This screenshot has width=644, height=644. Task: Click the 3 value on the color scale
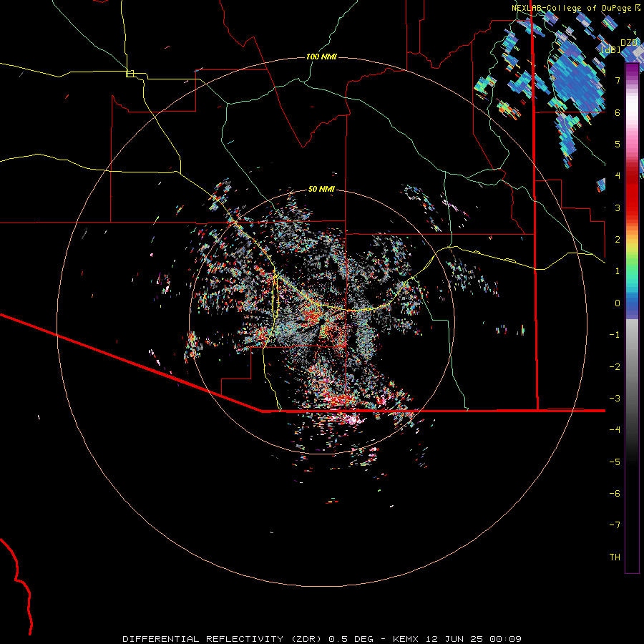point(618,208)
